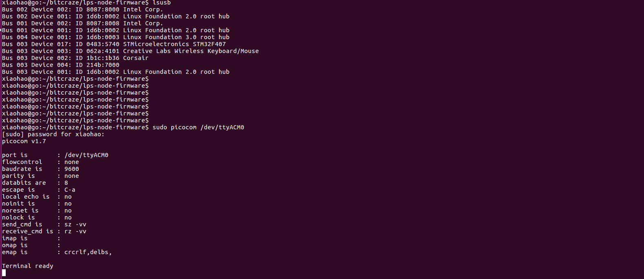This screenshot has width=644, height=279.
Task: Click the ID 214b:7000 device line
Action: (61, 65)
